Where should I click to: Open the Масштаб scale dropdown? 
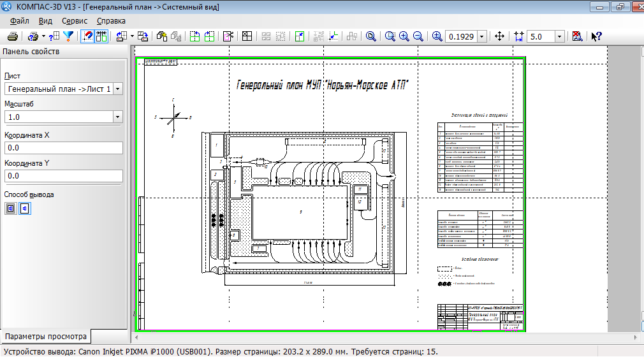(117, 117)
